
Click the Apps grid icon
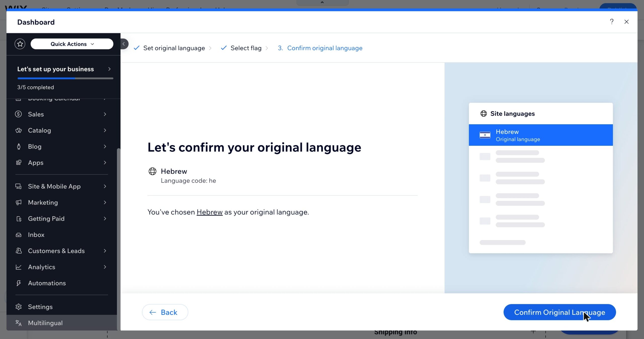pos(18,162)
